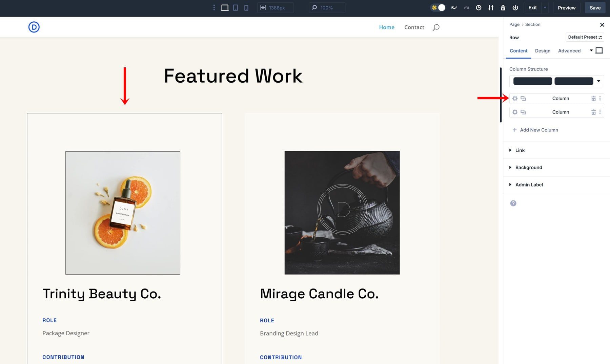Open the Default Preset selector
The height and width of the screenshot is (364, 610).
point(585,37)
